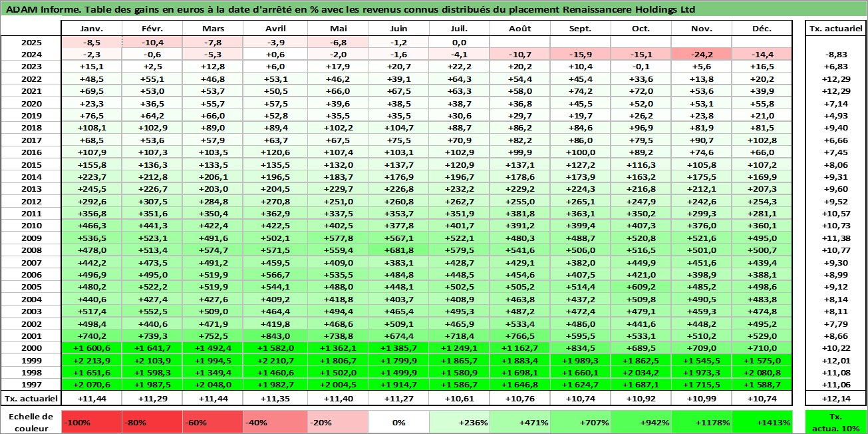Viewport: 868px width, 434px height.
Task: Click the 'Echelle de couleur' legend label
Action: [31, 422]
